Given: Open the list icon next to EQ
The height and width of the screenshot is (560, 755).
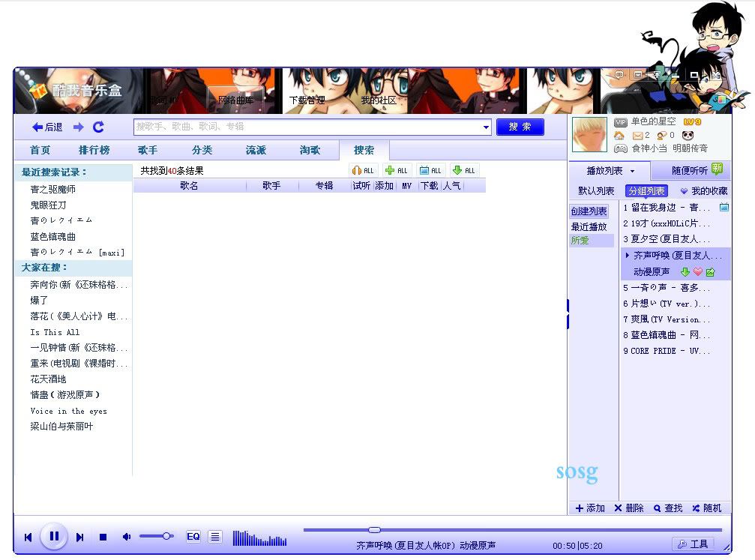Looking at the screenshot, I should click(x=215, y=537).
